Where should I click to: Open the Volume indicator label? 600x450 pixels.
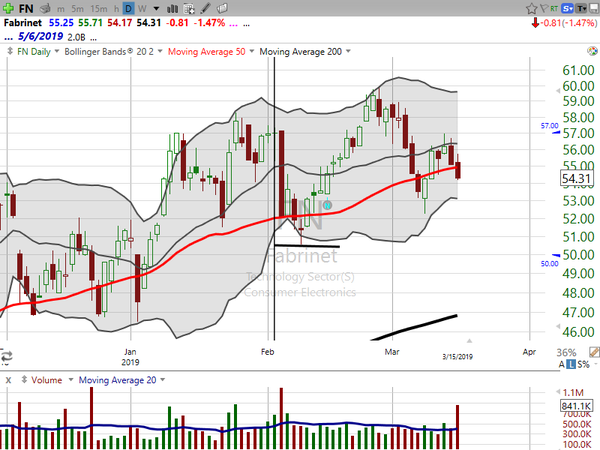(x=47, y=380)
